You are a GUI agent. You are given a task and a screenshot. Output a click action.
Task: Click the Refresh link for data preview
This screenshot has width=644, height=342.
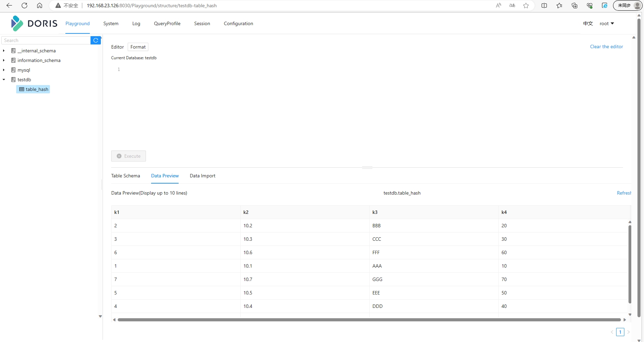coord(624,193)
